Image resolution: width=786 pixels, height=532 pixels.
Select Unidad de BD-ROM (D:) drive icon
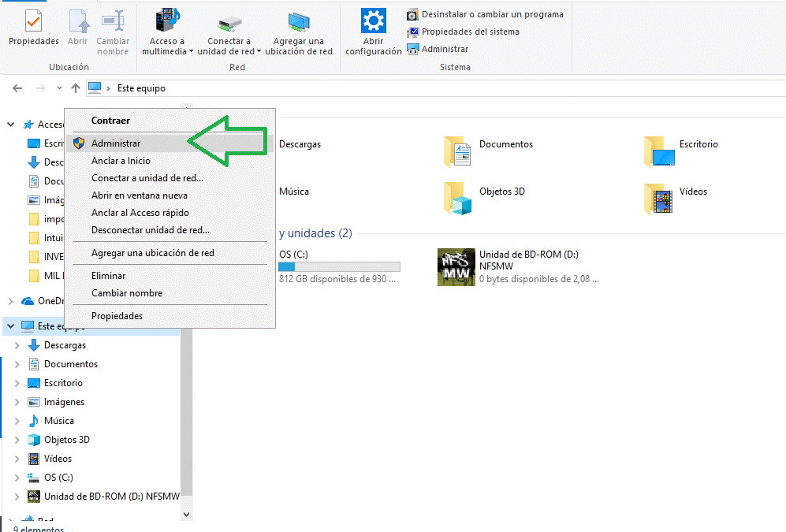click(x=456, y=266)
